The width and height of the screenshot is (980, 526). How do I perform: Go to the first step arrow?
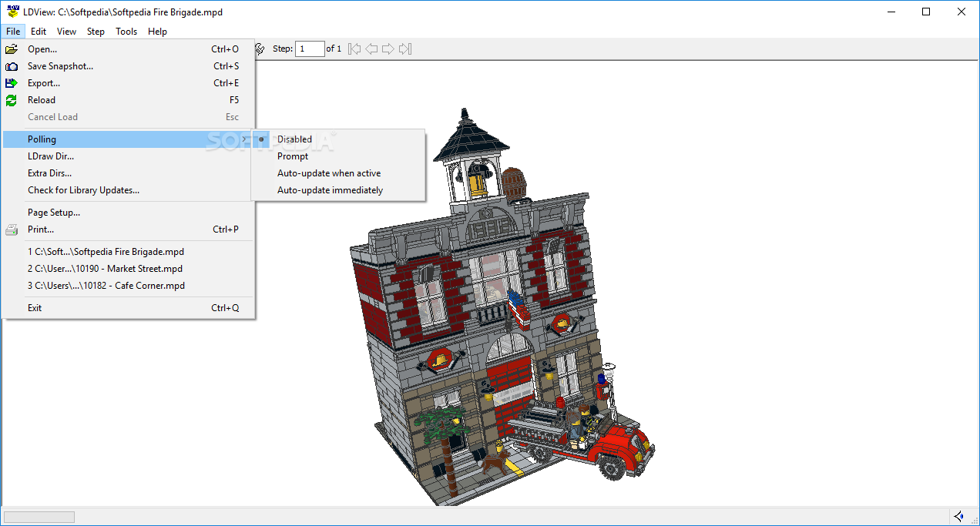point(354,49)
